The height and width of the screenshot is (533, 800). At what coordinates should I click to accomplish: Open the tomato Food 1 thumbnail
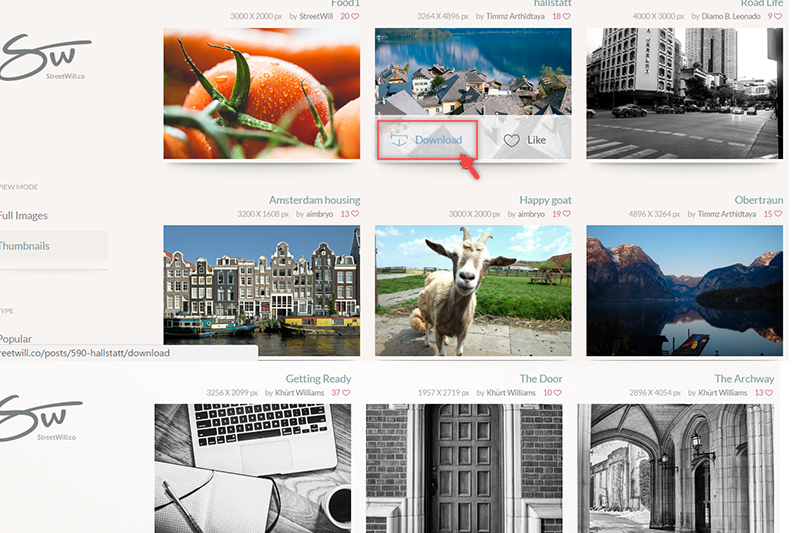coord(262,93)
